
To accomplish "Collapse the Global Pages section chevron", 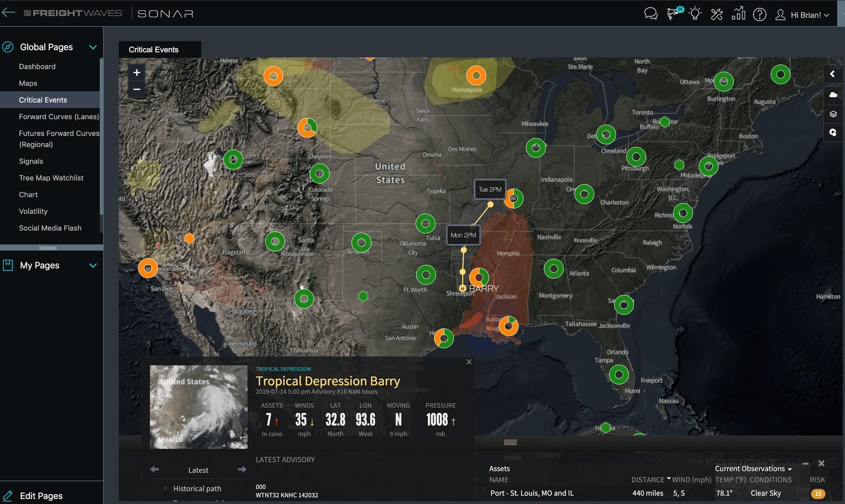I will click(93, 47).
